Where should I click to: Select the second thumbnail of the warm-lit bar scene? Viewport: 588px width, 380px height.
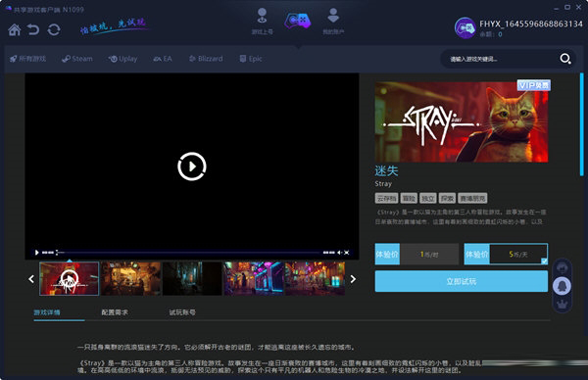click(x=130, y=278)
